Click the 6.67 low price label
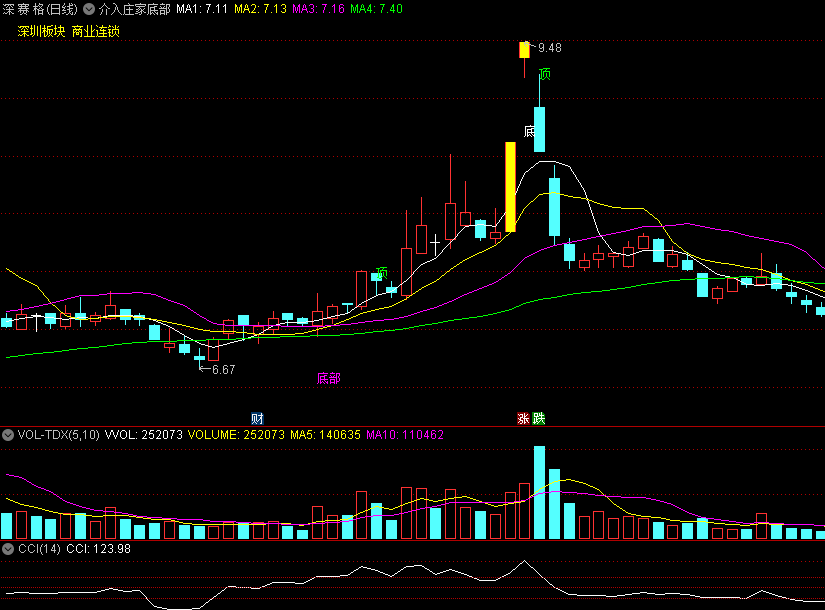825x610 pixels. (x=224, y=369)
